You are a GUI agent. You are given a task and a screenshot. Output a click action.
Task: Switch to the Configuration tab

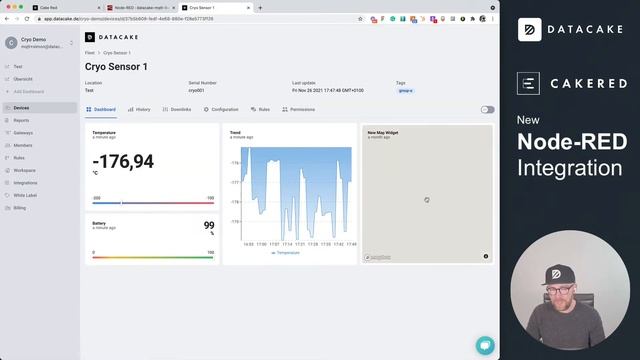pyautogui.click(x=221, y=109)
